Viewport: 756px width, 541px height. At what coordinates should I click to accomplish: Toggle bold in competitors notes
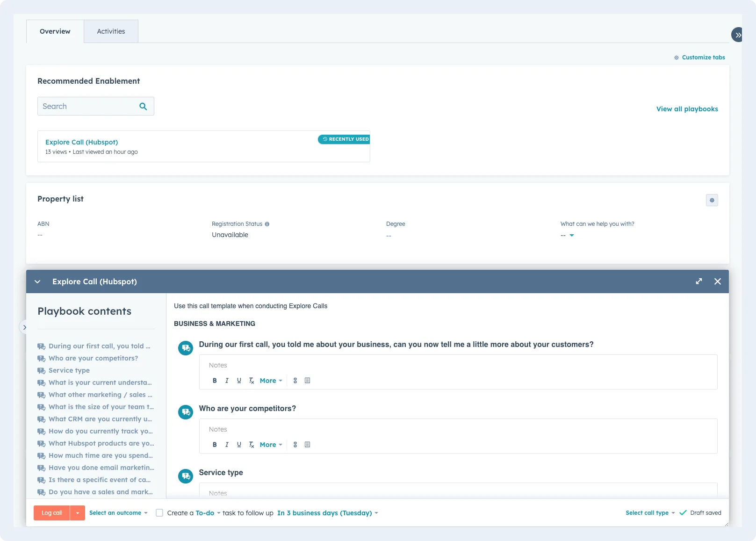[215, 445]
